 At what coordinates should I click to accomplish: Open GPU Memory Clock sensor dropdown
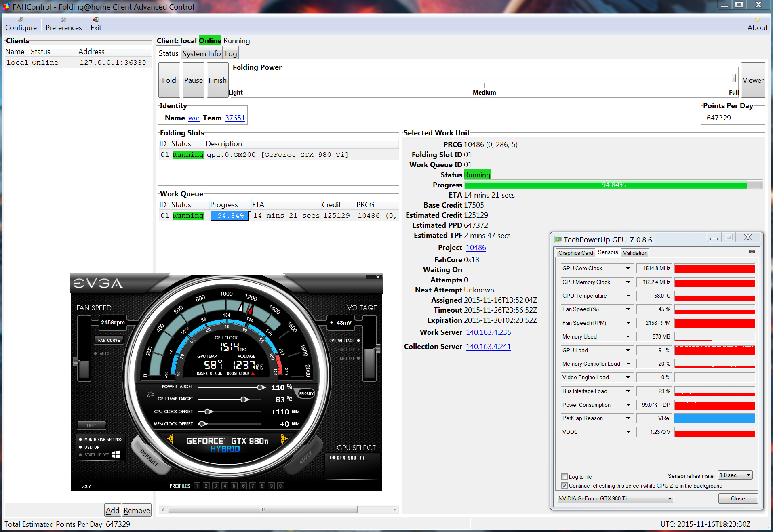[628, 282]
